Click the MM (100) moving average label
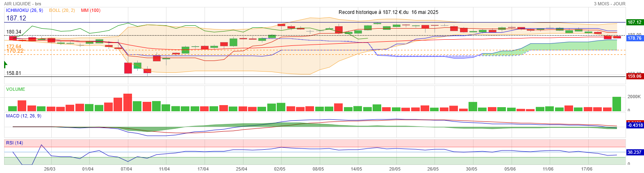 click(x=91, y=10)
